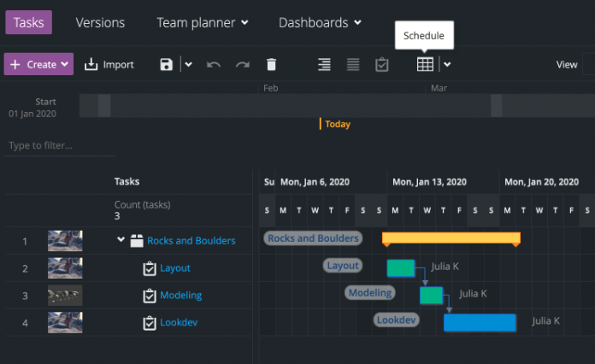
Task: Click the Type to filter field
Action: 59,146
